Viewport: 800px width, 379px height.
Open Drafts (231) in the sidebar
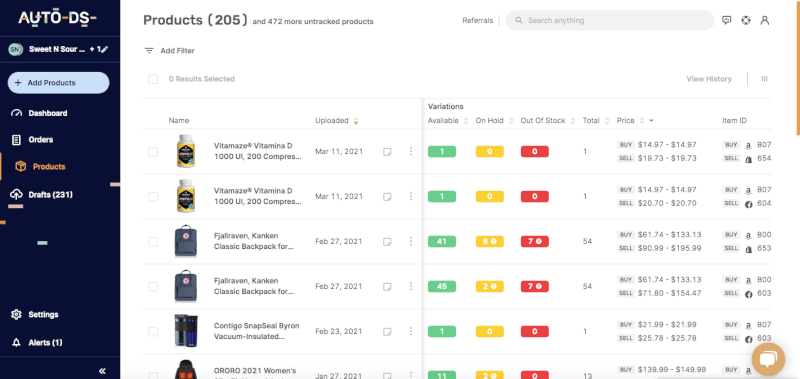point(51,195)
